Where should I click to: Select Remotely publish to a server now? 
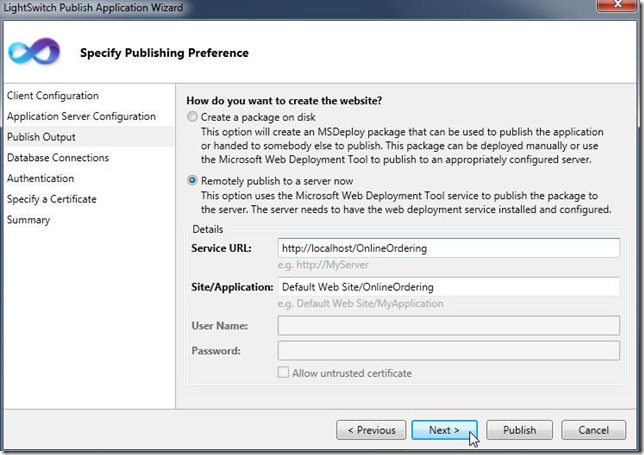(x=192, y=181)
